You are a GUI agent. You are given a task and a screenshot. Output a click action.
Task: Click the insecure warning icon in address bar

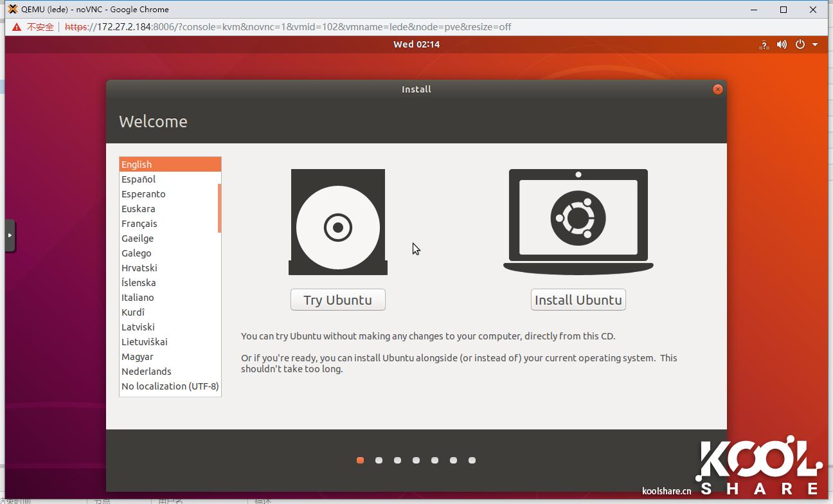point(17,27)
